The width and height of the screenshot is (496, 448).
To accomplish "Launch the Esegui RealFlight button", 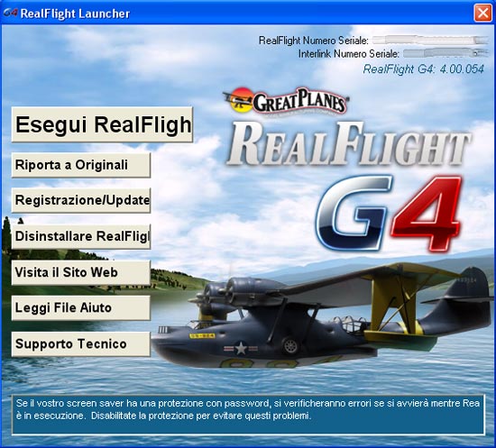I will [102, 124].
